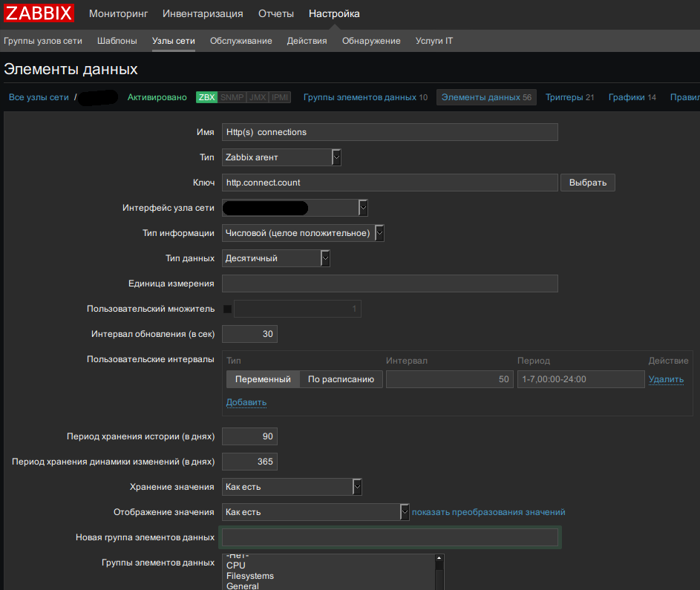Expand the Хранение значения dropdown
Screen dimensions: 700x590
point(292,487)
